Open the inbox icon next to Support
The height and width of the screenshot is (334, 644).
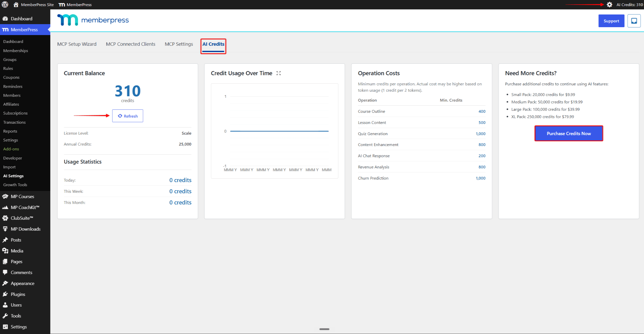pos(634,21)
